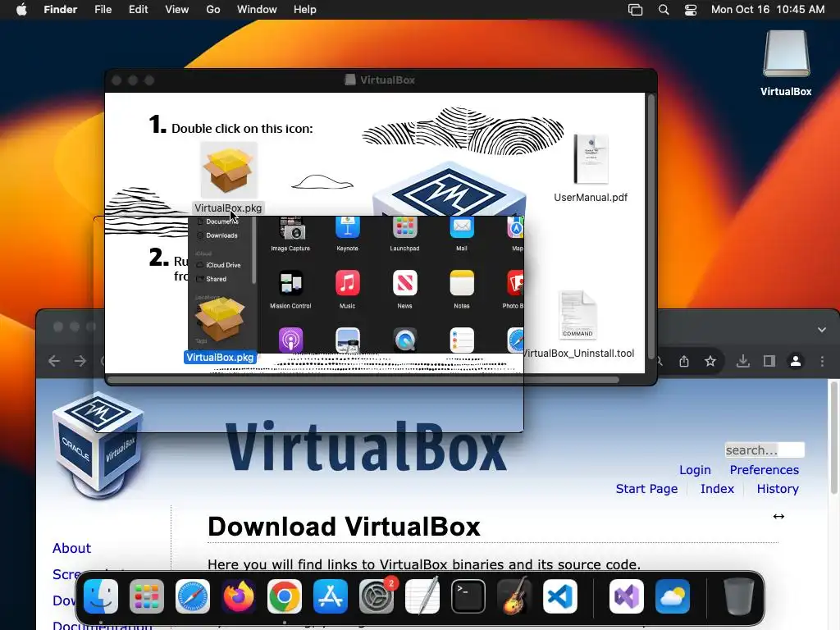Open Image Capture in Applications window
Image resolution: width=840 pixels, height=630 pixels.
tap(291, 229)
